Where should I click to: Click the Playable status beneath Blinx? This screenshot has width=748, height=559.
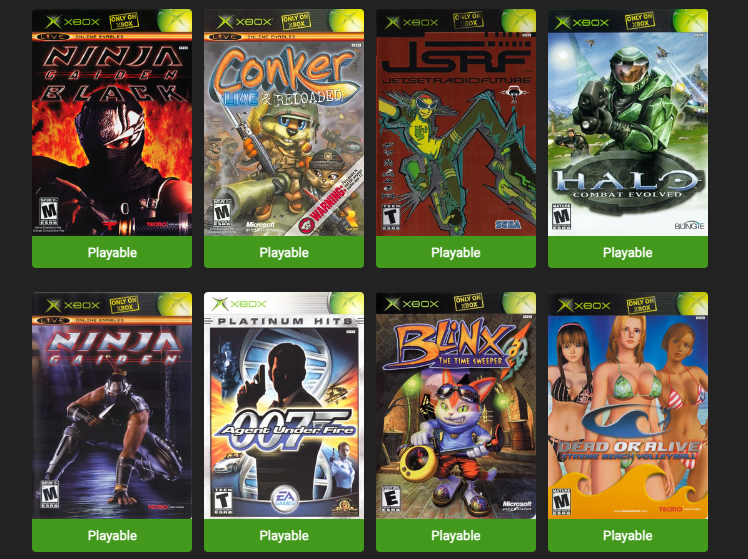[x=456, y=535]
